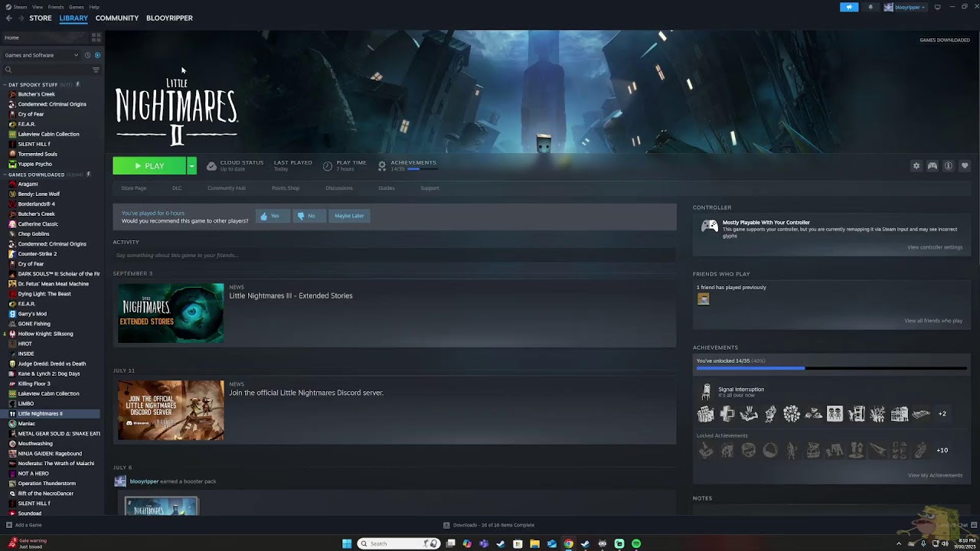The width and height of the screenshot is (980, 551).
Task: Click the achievements progress bar
Action: [x=832, y=368]
